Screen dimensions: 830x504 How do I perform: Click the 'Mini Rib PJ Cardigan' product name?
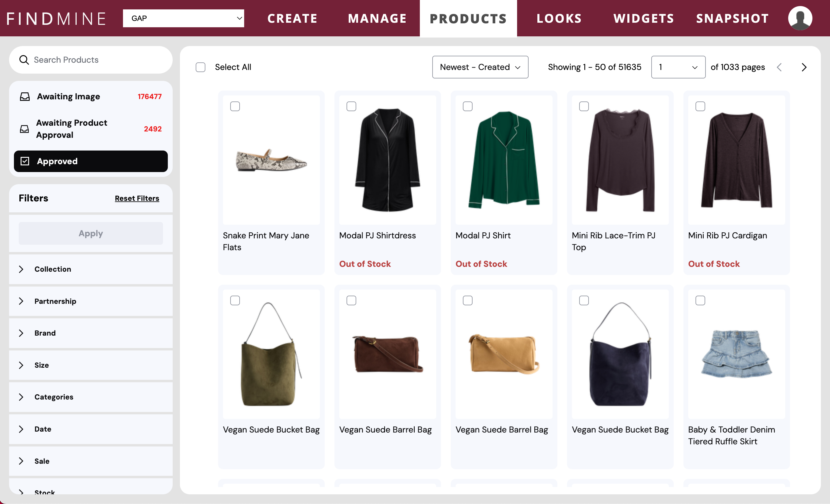(728, 235)
